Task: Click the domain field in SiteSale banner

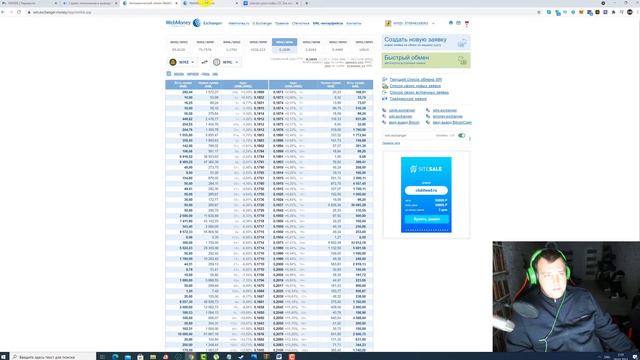Action: click(426, 190)
